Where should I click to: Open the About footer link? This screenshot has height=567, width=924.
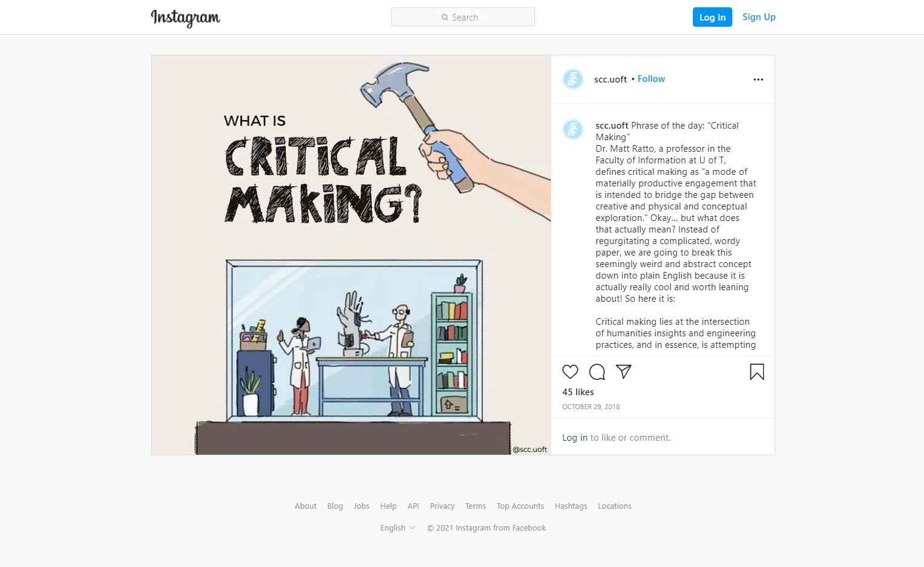[306, 506]
